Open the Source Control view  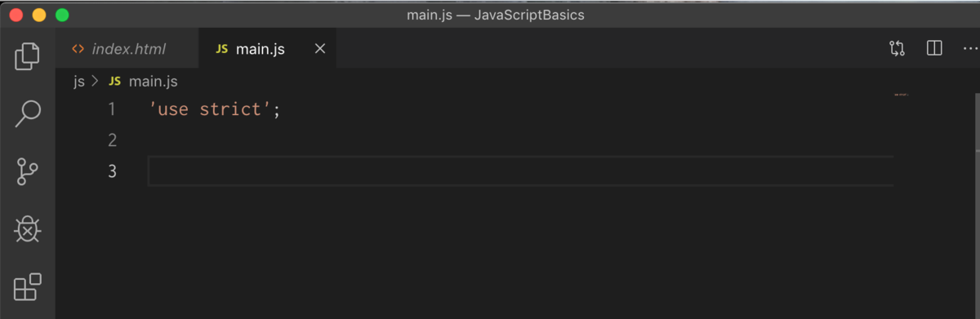pyautogui.click(x=27, y=172)
